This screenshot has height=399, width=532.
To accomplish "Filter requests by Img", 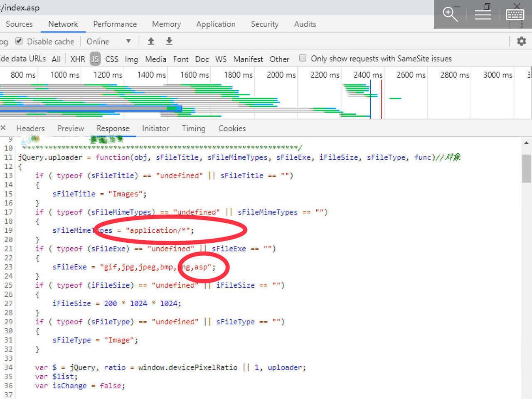I will tap(131, 59).
